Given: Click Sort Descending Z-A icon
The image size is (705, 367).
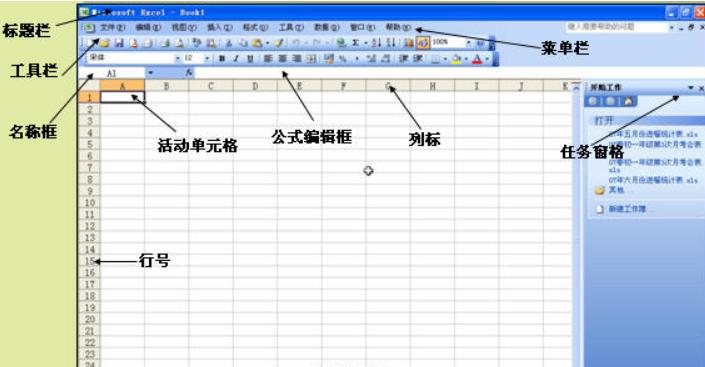Looking at the screenshot, I should coord(391,43).
